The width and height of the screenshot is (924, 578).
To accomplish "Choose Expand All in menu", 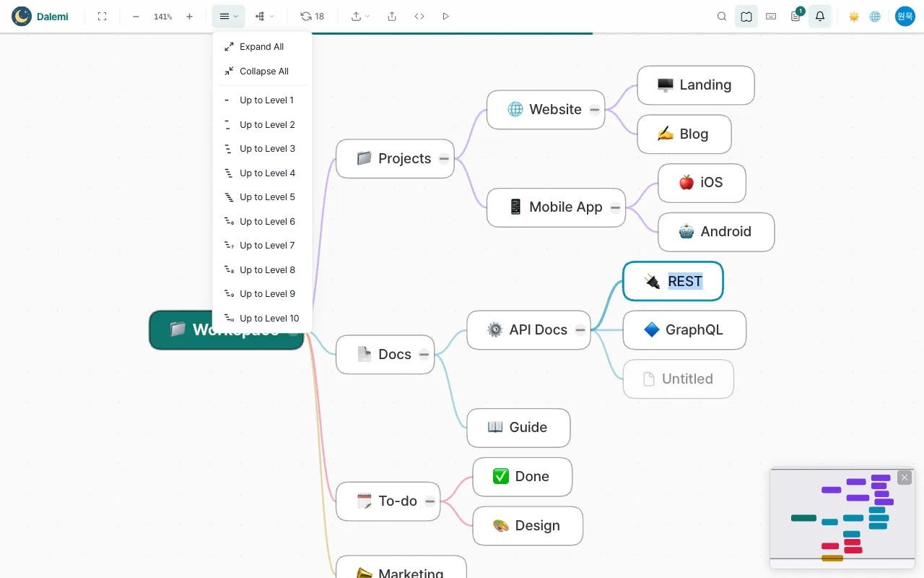I will pyautogui.click(x=262, y=47).
